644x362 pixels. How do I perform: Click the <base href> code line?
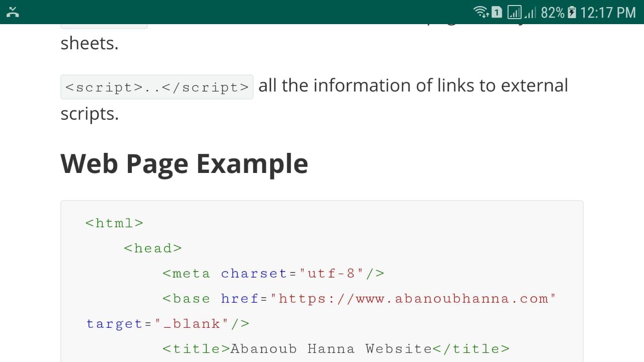[x=359, y=298]
